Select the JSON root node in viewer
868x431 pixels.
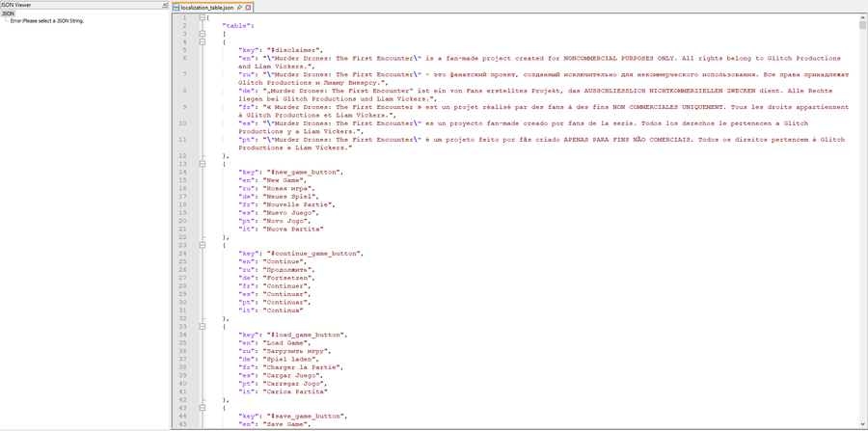(x=9, y=13)
